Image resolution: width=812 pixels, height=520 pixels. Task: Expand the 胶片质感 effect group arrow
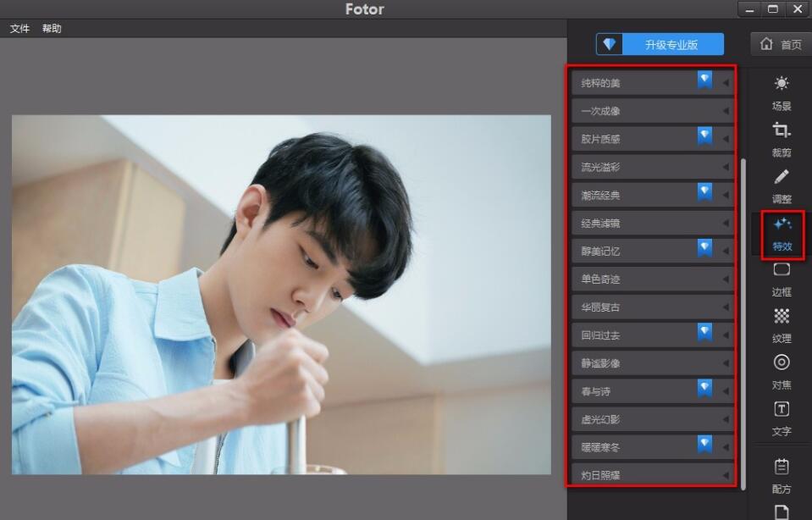[726, 139]
